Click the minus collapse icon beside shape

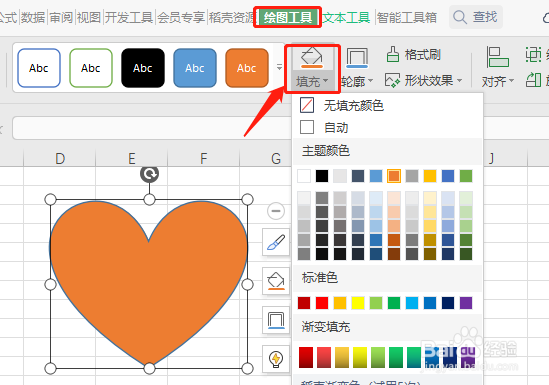[276, 211]
